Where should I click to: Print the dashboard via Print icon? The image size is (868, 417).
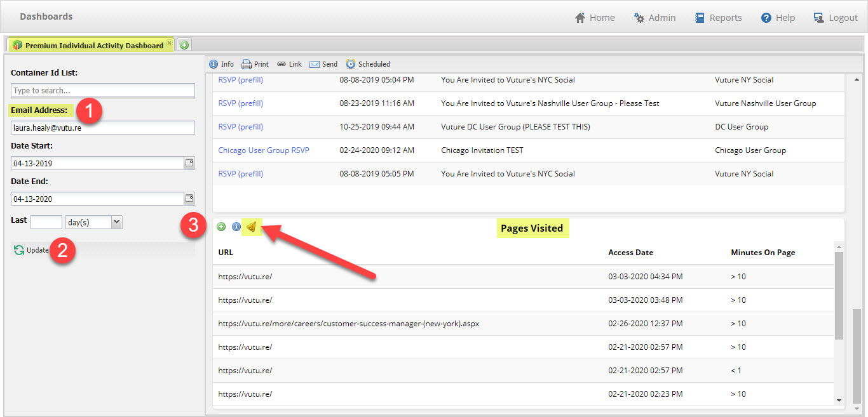click(x=247, y=64)
